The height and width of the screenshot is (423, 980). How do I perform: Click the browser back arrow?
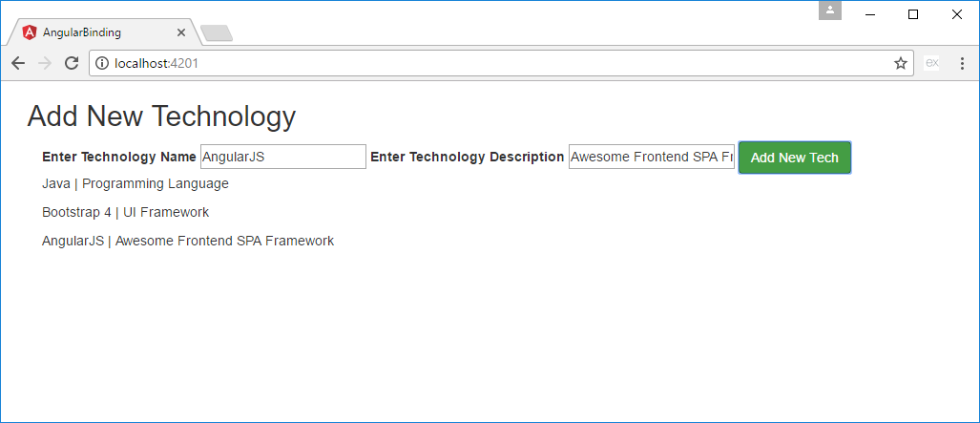point(18,63)
